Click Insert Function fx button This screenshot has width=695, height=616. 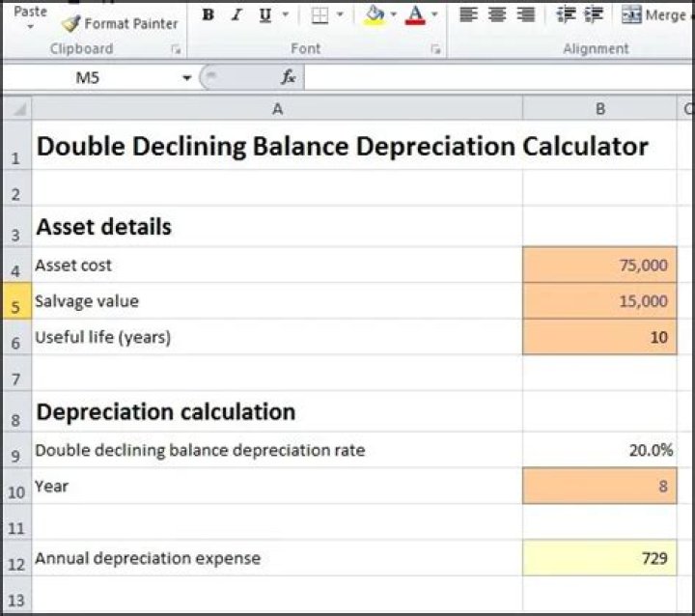288,77
